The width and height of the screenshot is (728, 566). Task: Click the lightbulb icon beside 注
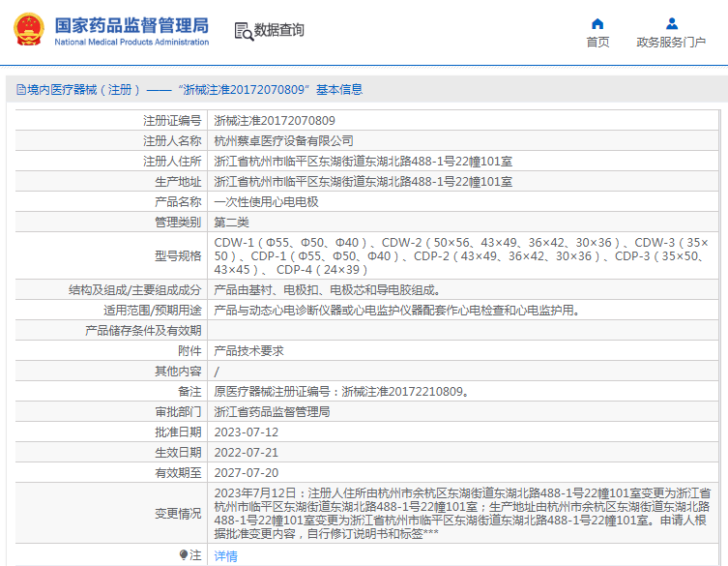[184, 554]
